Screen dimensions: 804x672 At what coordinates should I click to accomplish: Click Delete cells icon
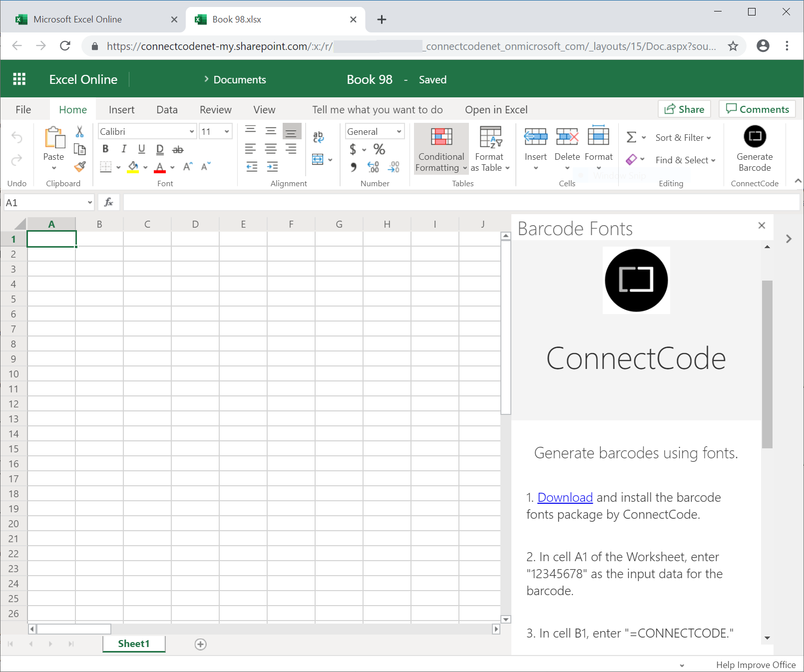(567, 136)
